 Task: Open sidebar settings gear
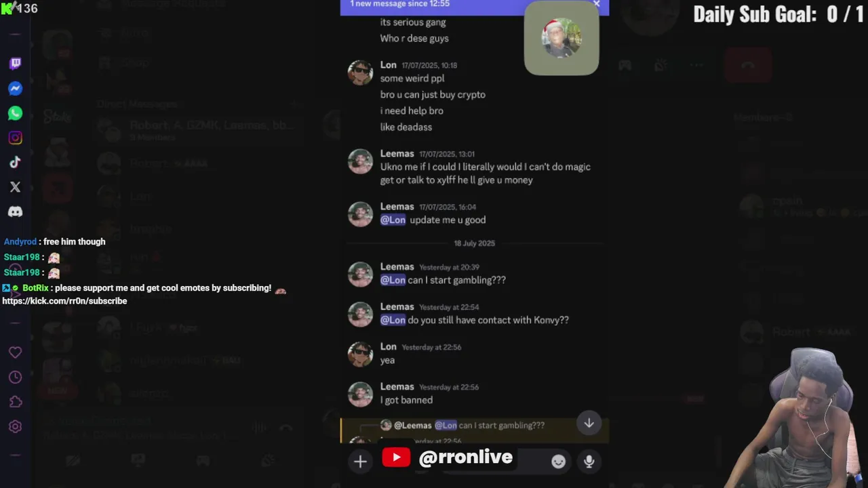coord(15,426)
